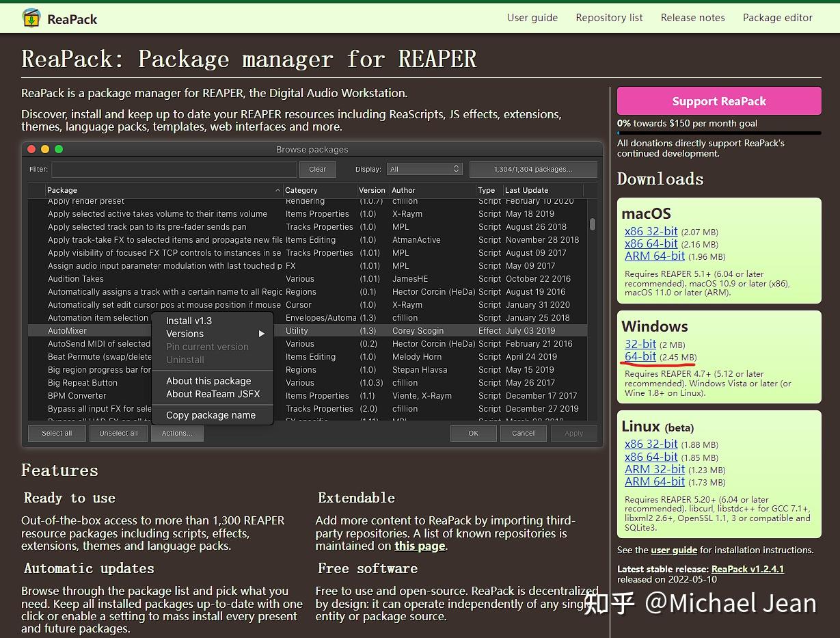Sort by the Last Update column header
The image size is (840, 638).
[543, 190]
